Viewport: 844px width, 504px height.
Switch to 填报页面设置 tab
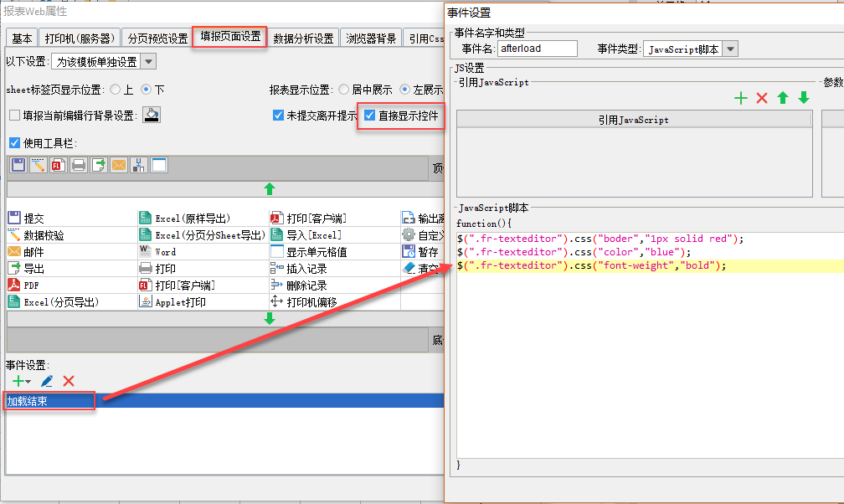tap(229, 37)
